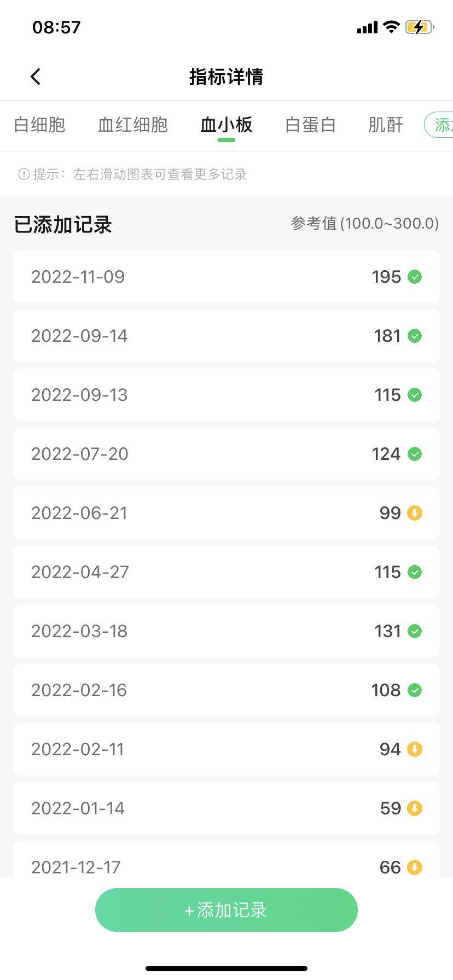
Task: Tap yellow low indicator beside 94
Action: click(415, 749)
